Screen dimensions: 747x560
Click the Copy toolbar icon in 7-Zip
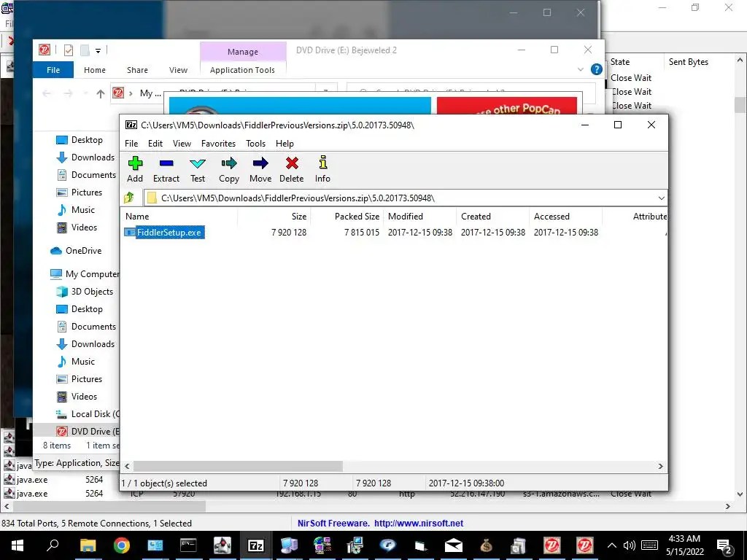coord(228,169)
